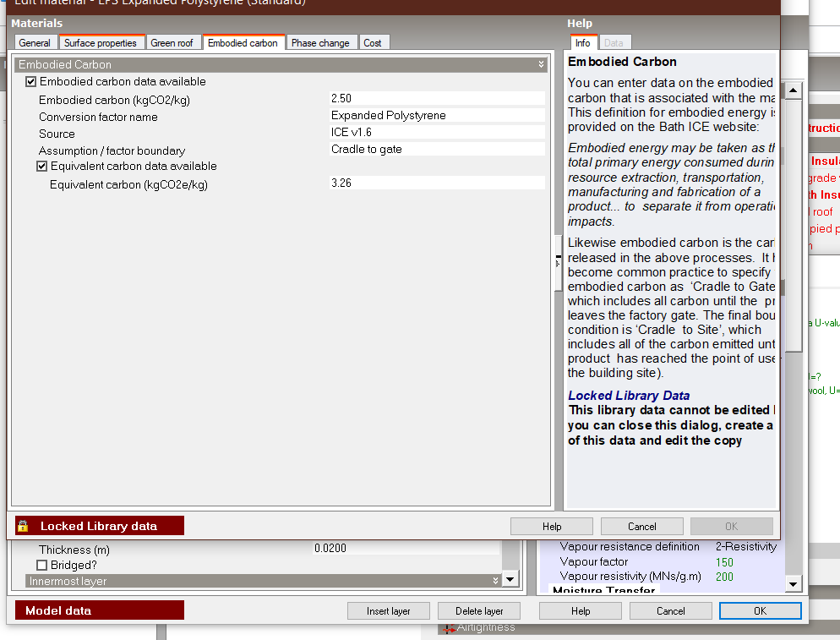840x640 pixels.
Task: Click the scroll up arrow right of Help panel
Action: point(793,90)
